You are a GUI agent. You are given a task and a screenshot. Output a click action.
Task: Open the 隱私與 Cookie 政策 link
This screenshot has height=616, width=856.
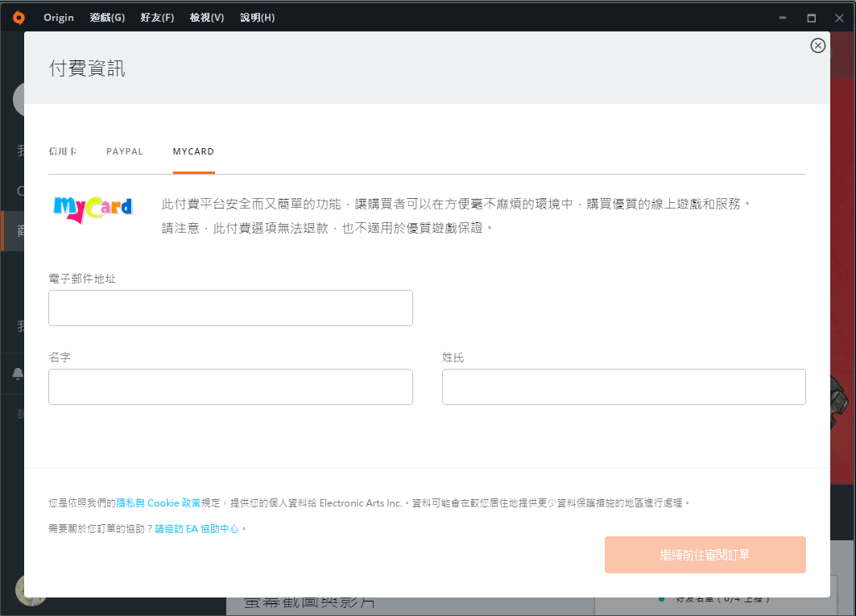tap(159, 503)
